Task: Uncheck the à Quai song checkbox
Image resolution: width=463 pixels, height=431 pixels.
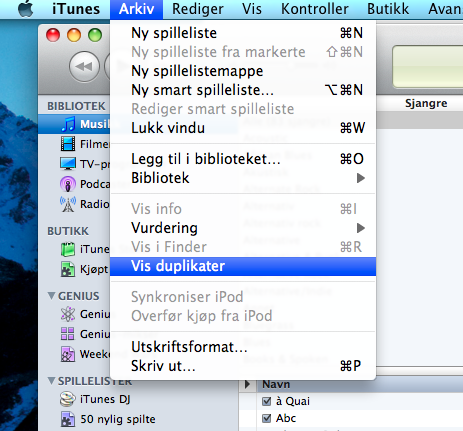Action: click(266, 401)
